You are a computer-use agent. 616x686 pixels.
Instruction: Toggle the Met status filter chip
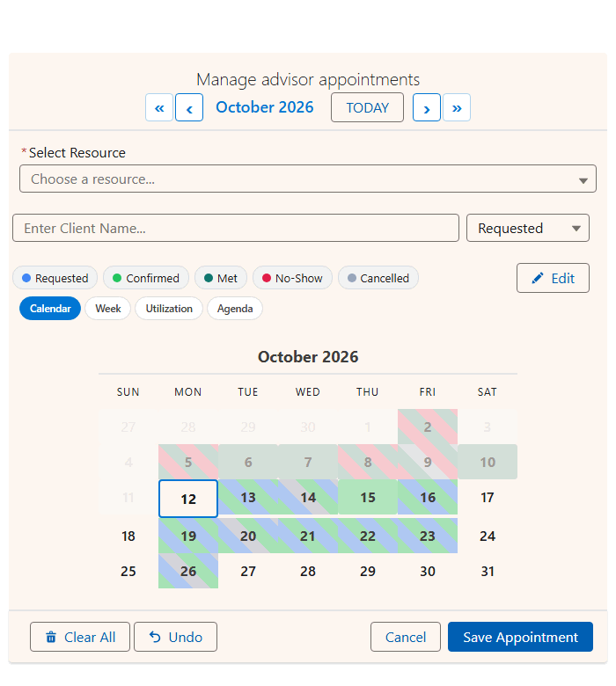(221, 278)
